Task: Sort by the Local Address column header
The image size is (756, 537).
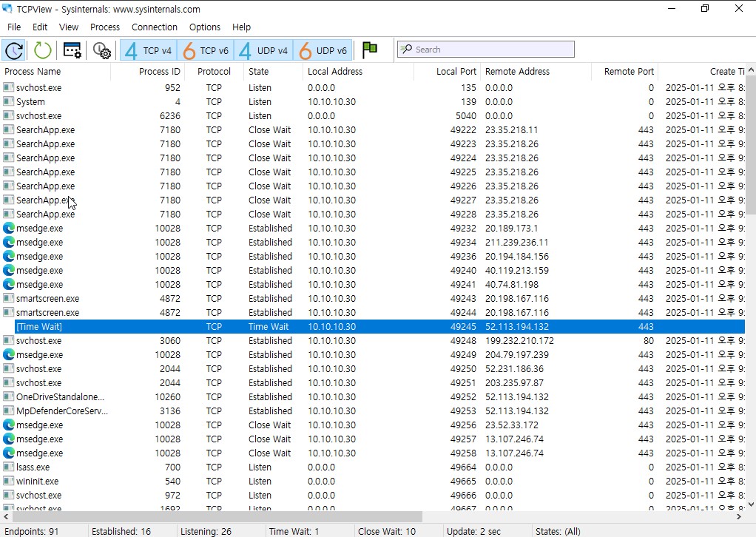Action: click(x=358, y=71)
